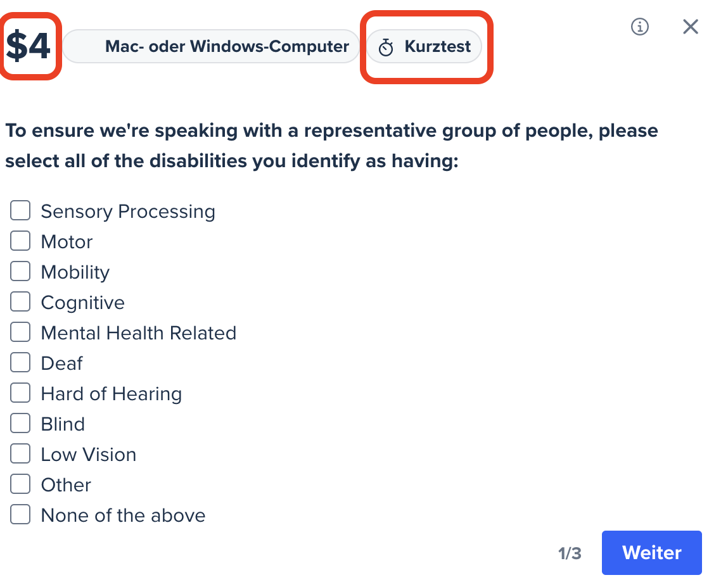Select Hard of Hearing checkbox
The width and height of the screenshot is (728, 587).
[x=20, y=393]
